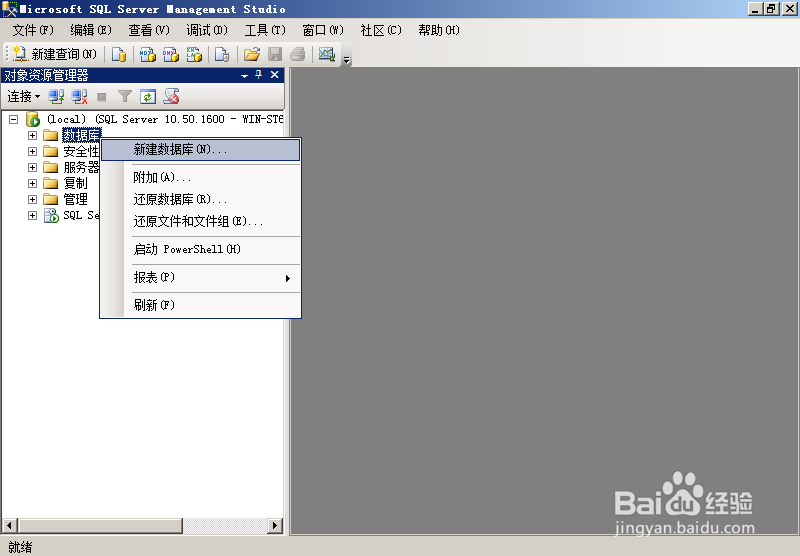Open the 工具(T) menu
This screenshot has width=800, height=556.
click(265, 30)
